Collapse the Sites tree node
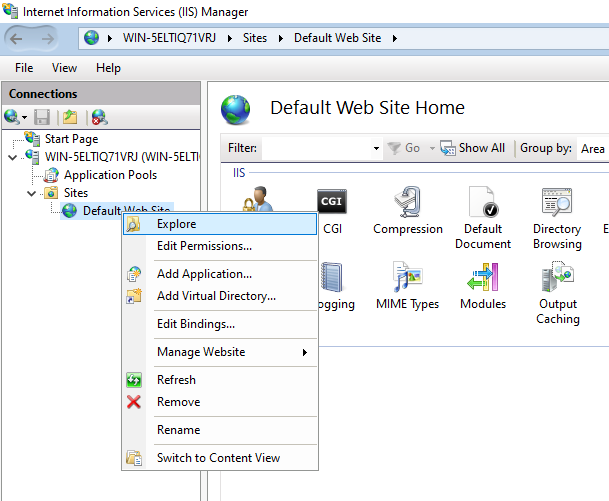Screen dimensions: 609x501 [x=31, y=193]
